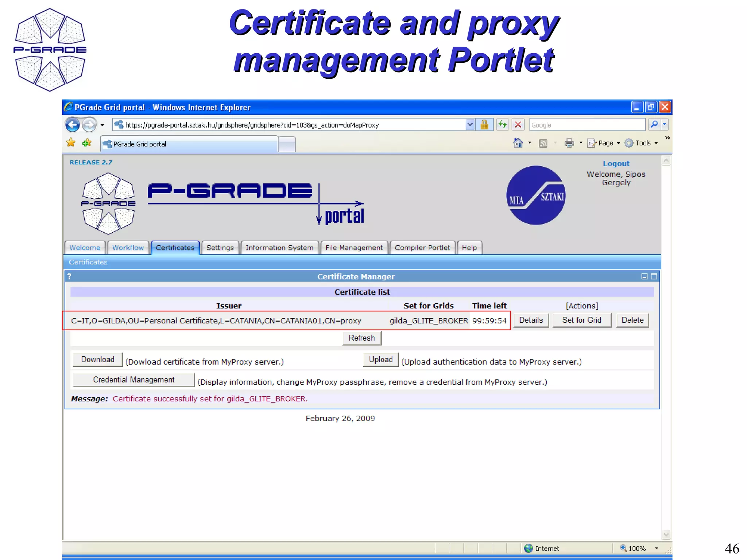Screen dimensions: 747x560
Task: Click the MTA SZTAKI logo
Action: [x=536, y=195]
